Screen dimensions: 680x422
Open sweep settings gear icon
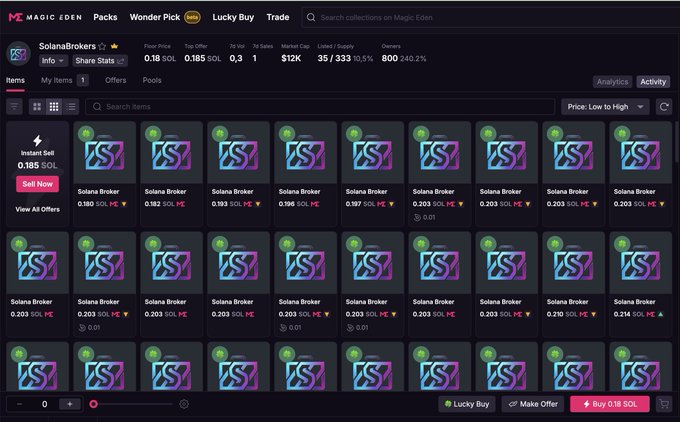(x=184, y=404)
